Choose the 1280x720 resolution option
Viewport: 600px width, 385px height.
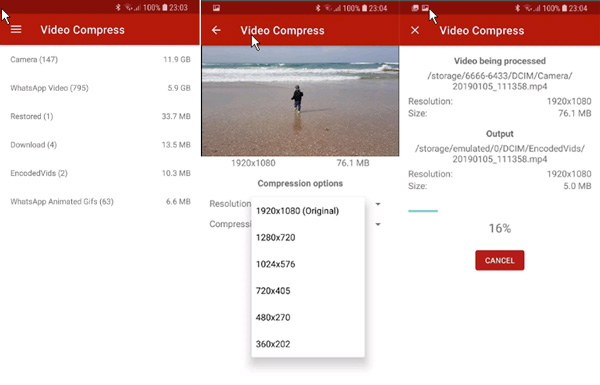coord(308,238)
